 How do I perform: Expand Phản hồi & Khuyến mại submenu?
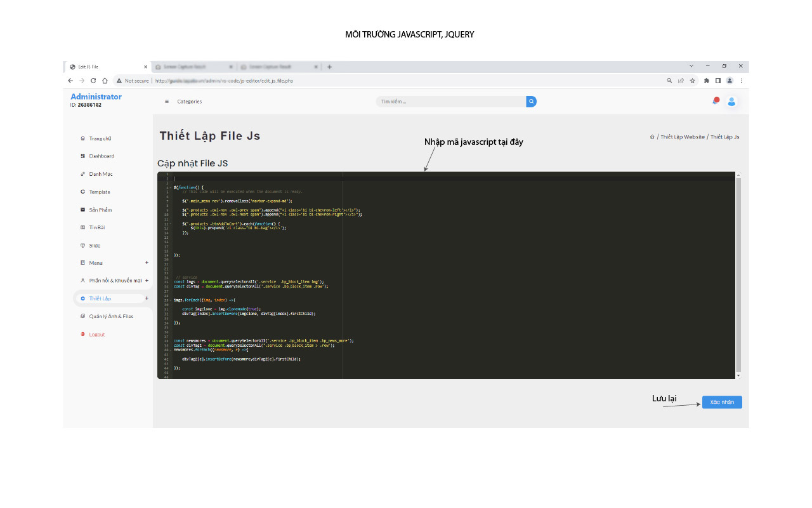coord(147,281)
